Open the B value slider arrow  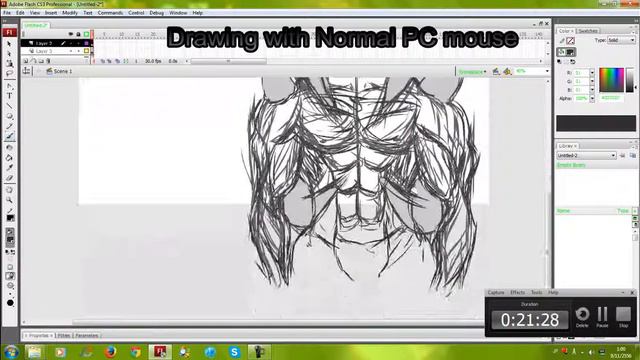click(592, 90)
